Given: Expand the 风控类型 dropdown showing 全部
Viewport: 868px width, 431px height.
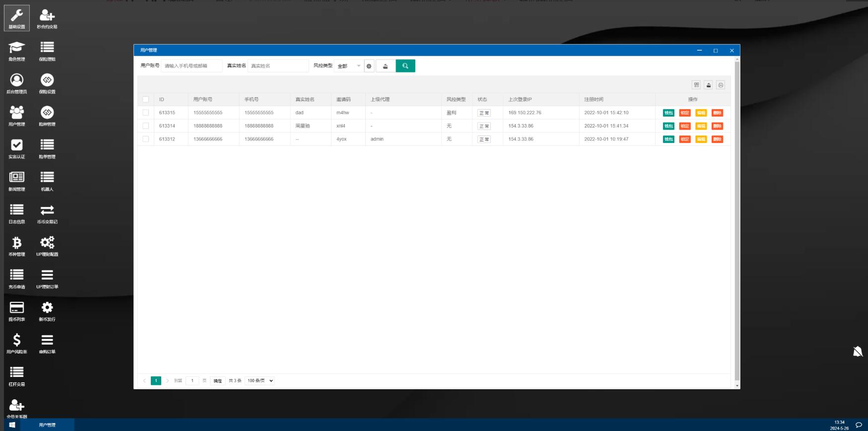Looking at the screenshot, I should coord(349,66).
